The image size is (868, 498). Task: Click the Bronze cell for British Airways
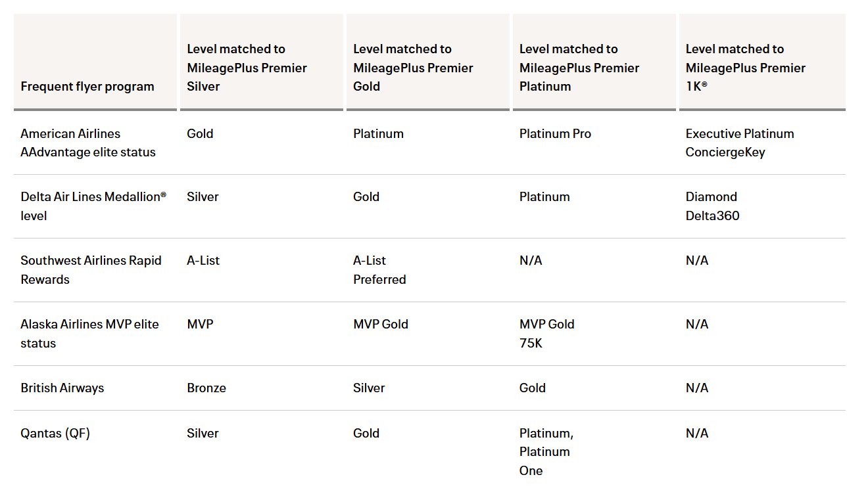[x=206, y=388]
